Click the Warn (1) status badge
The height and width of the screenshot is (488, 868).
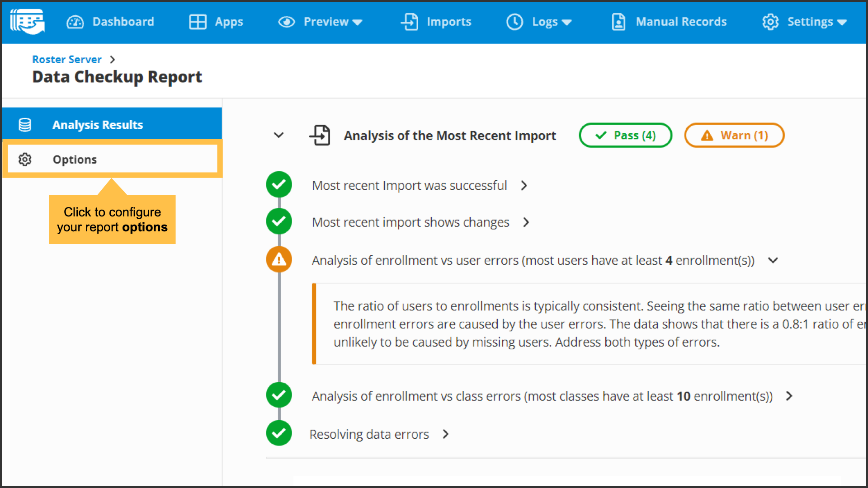click(734, 135)
